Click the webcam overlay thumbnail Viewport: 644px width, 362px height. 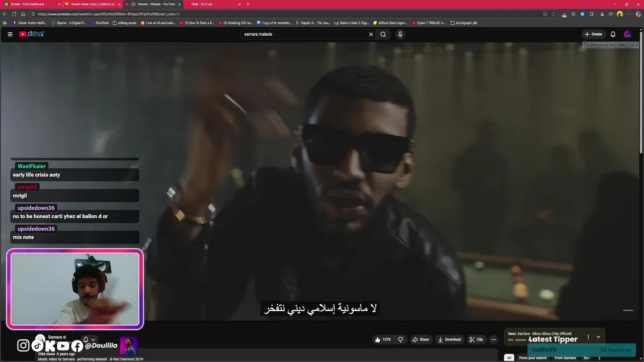[75, 289]
